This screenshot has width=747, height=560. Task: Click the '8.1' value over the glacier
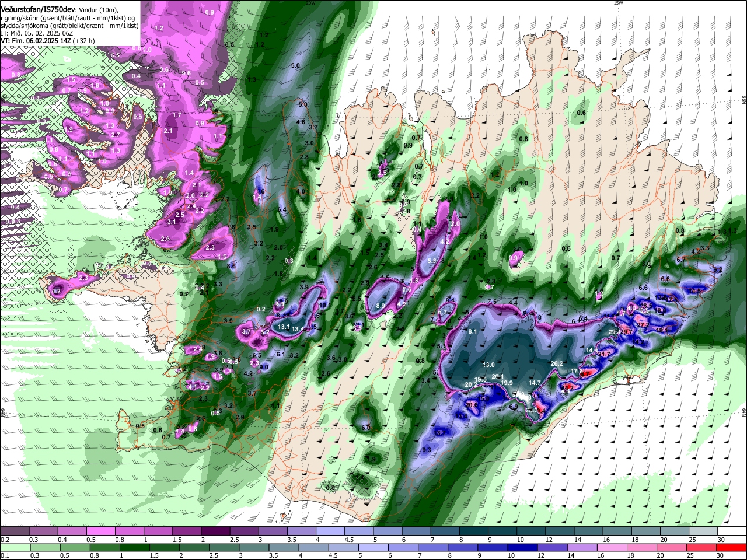473,331
